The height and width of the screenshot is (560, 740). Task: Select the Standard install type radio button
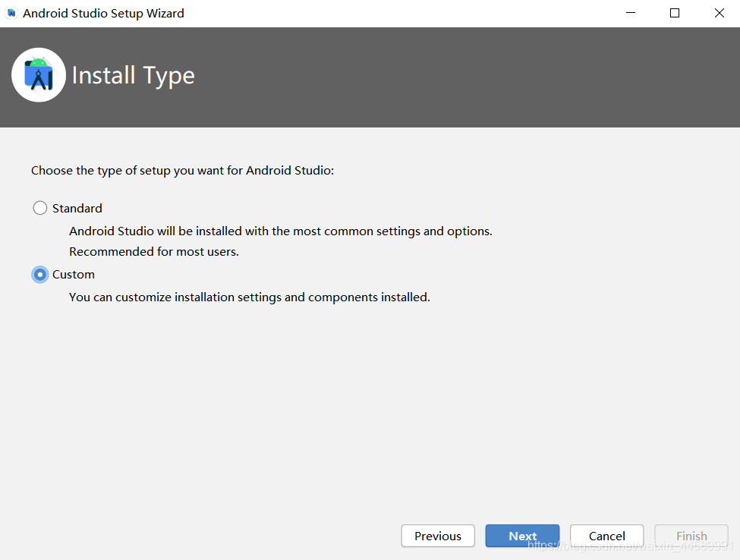(x=40, y=208)
